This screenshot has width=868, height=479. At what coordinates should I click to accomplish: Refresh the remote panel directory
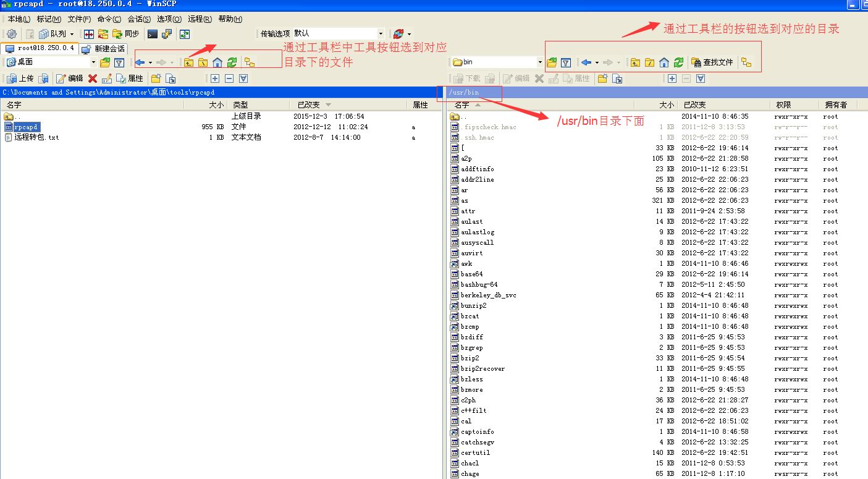coord(678,62)
